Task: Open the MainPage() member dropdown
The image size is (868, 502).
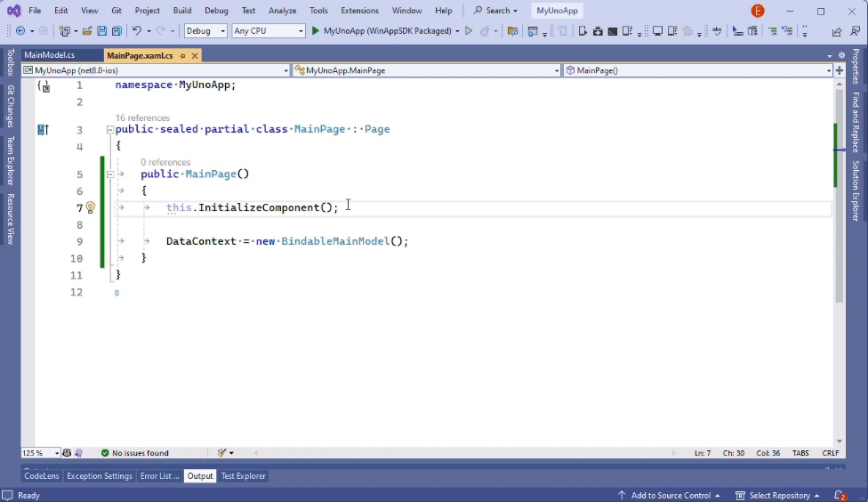Action: [x=698, y=70]
